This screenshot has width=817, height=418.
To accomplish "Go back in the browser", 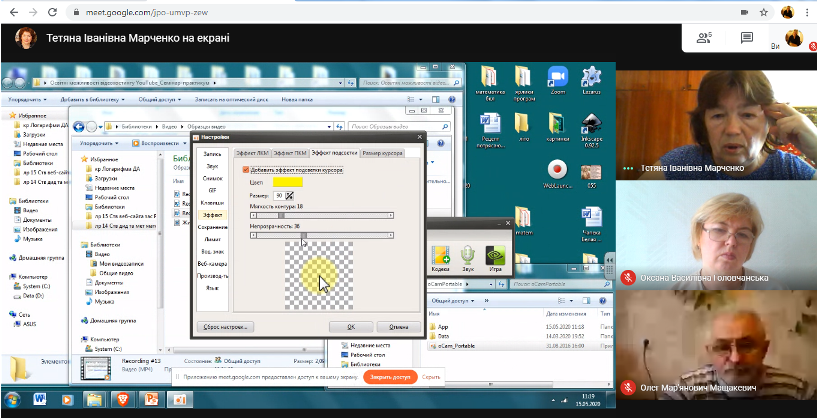I will click(x=14, y=12).
